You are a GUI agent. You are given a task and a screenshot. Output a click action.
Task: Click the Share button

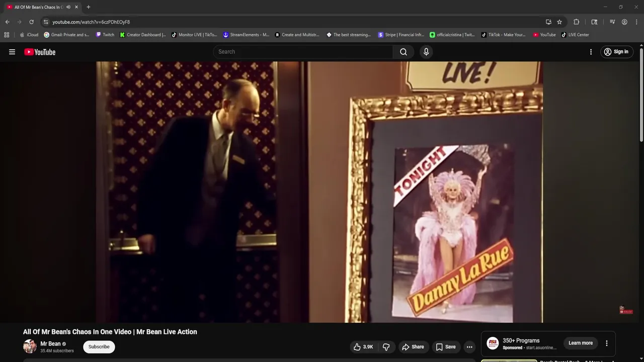(413, 347)
